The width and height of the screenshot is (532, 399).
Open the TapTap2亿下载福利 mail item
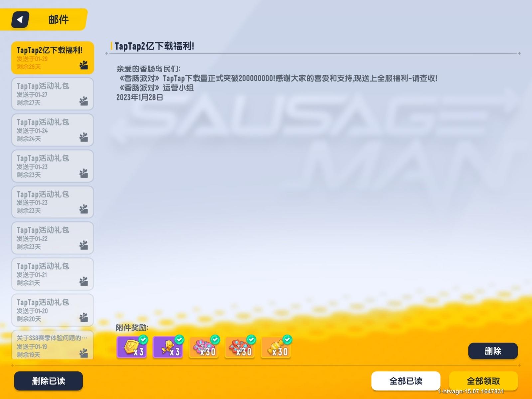(x=53, y=58)
